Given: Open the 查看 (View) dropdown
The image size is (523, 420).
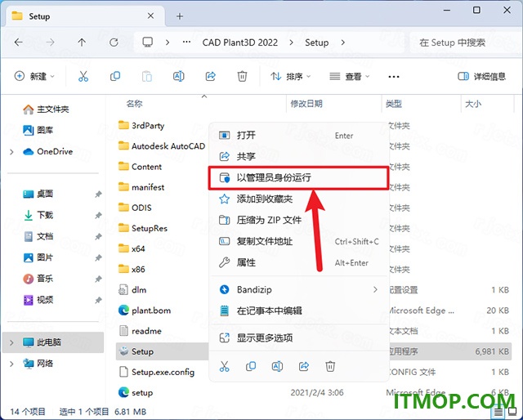Looking at the screenshot, I should (x=349, y=76).
